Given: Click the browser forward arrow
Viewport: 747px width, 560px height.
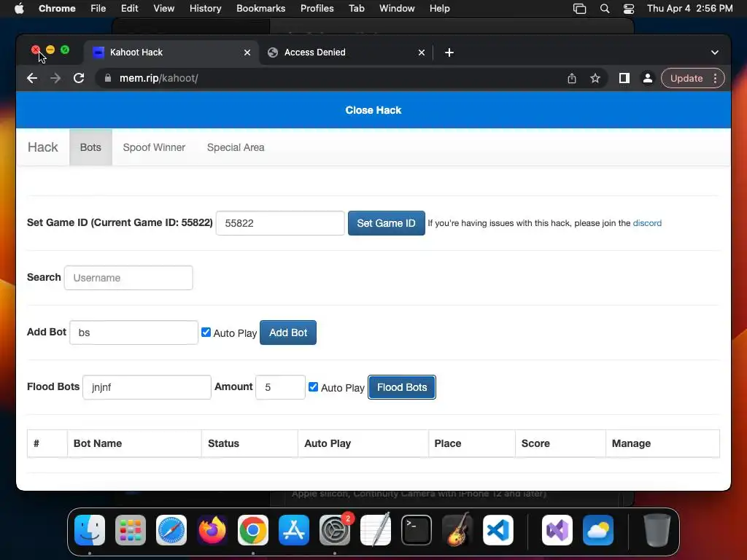Looking at the screenshot, I should pos(55,78).
